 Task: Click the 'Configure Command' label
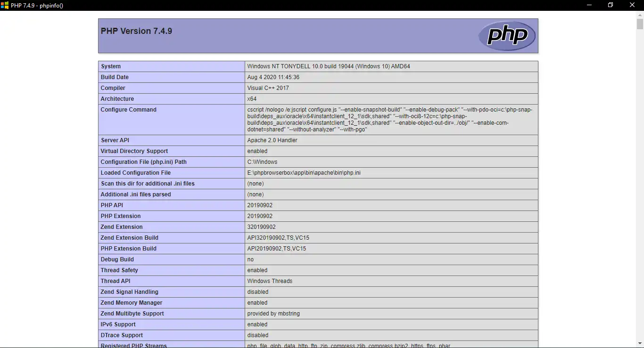pyautogui.click(x=129, y=110)
